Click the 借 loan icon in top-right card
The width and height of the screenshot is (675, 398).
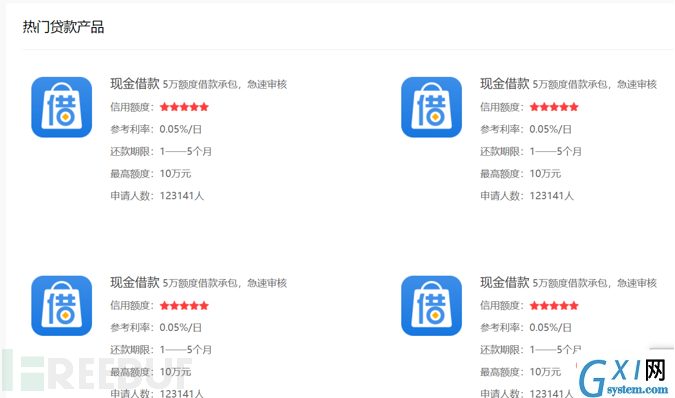tap(431, 107)
